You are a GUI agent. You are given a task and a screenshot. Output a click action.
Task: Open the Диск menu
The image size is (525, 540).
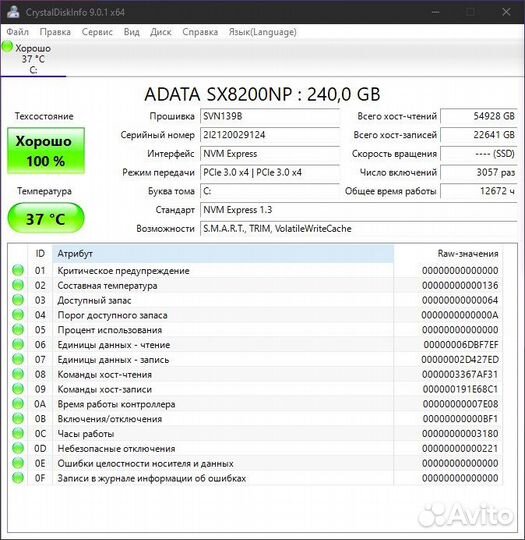(x=161, y=32)
